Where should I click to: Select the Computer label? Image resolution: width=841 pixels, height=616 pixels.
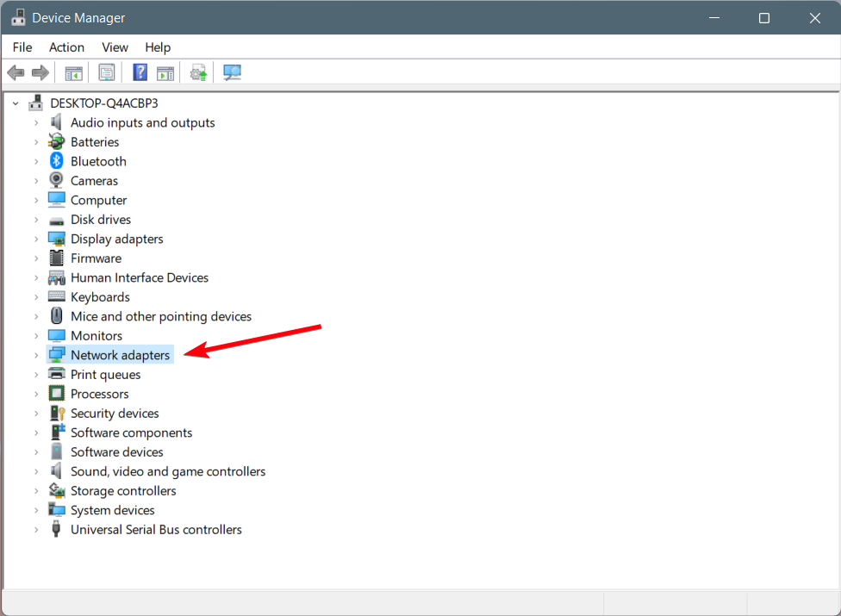pyautogui.click(x=99, y=200)
